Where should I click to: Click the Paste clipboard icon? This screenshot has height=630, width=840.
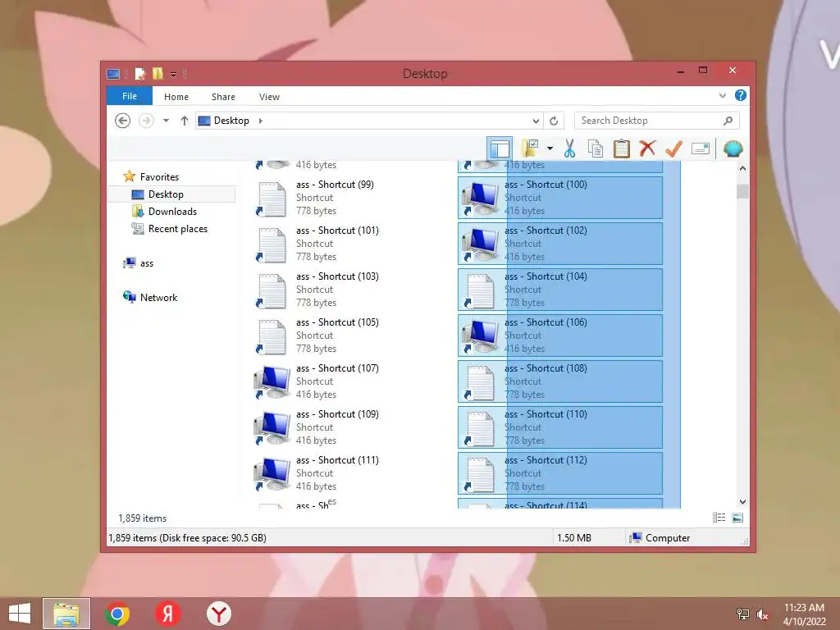[622, 149]
